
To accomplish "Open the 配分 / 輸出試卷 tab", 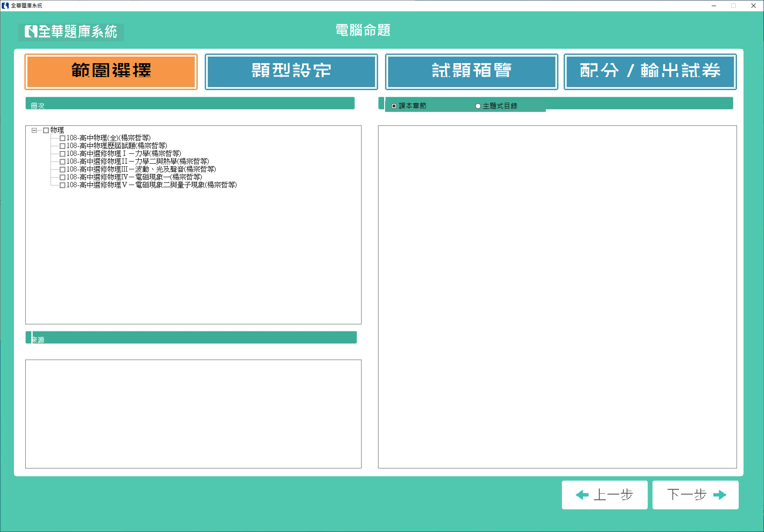I will coord(650,71).
